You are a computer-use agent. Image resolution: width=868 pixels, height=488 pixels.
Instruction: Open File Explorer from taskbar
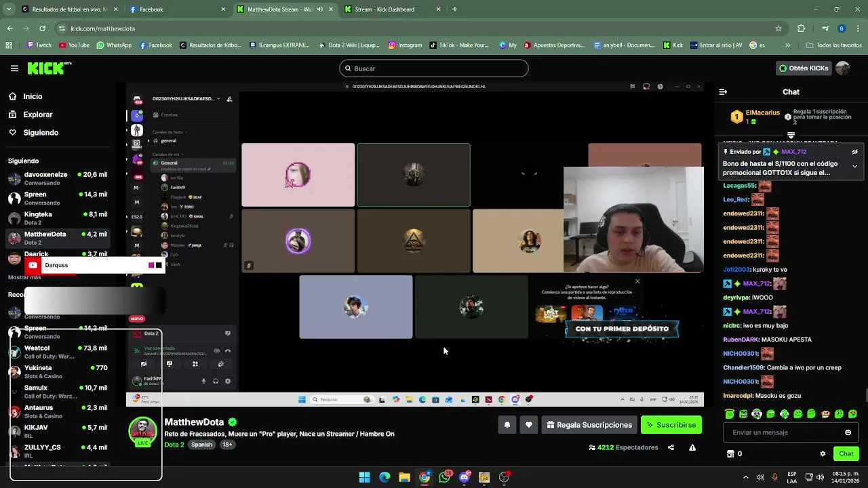pos(404,477)
